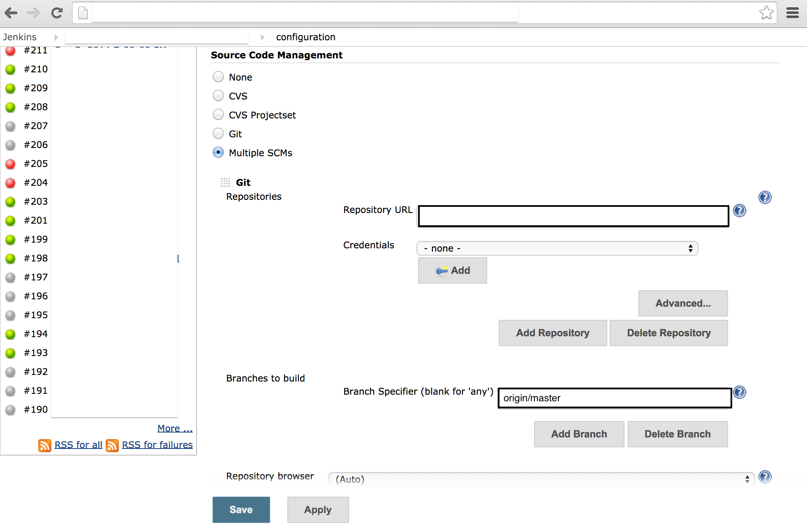The image size is (807, 532).
Task: Select the None SCM radio button
Action: pos(218,77)
